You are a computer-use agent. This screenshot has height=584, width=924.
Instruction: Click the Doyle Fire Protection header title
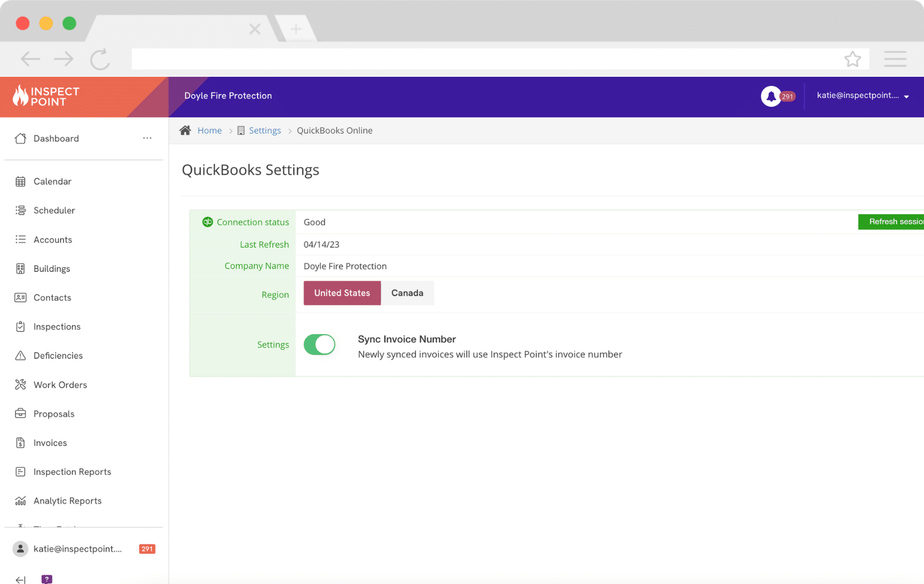(228, 96)
